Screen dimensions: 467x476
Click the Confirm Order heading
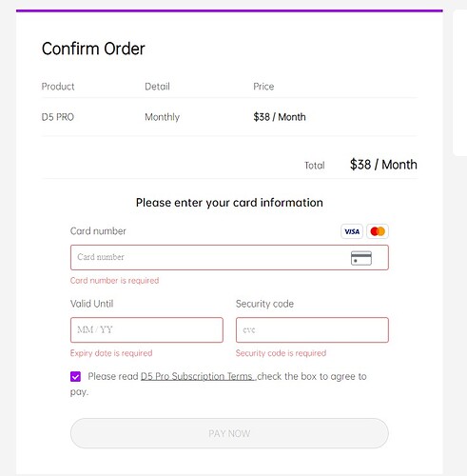tap(93, 49)
